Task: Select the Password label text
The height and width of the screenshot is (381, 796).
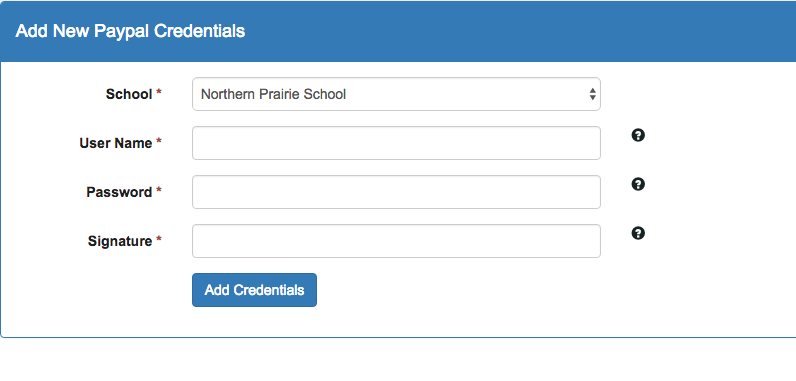Action: click(x=119, y=192)
